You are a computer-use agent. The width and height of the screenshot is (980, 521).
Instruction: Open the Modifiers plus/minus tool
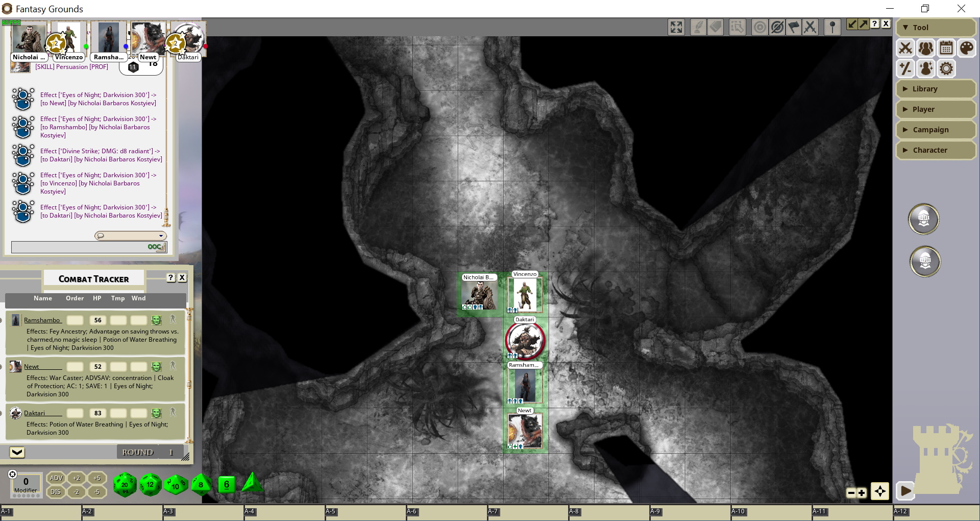tap(905, 68)
